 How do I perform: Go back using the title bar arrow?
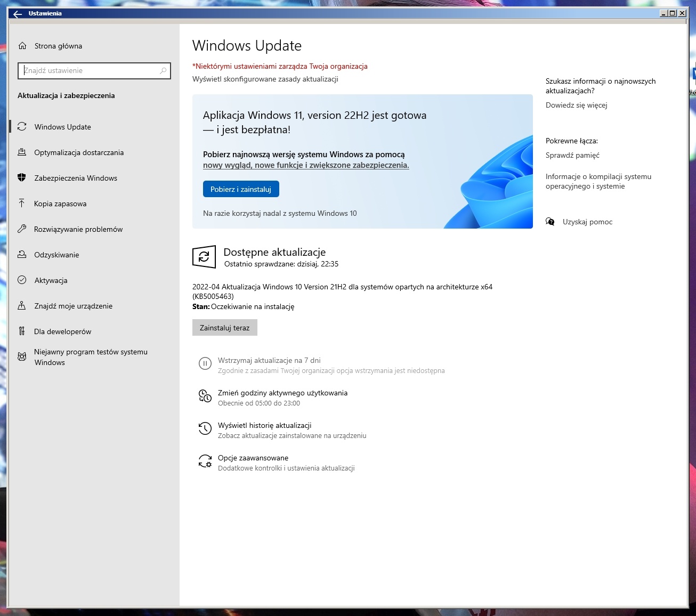pyautogui.click(x=18, y=14)
